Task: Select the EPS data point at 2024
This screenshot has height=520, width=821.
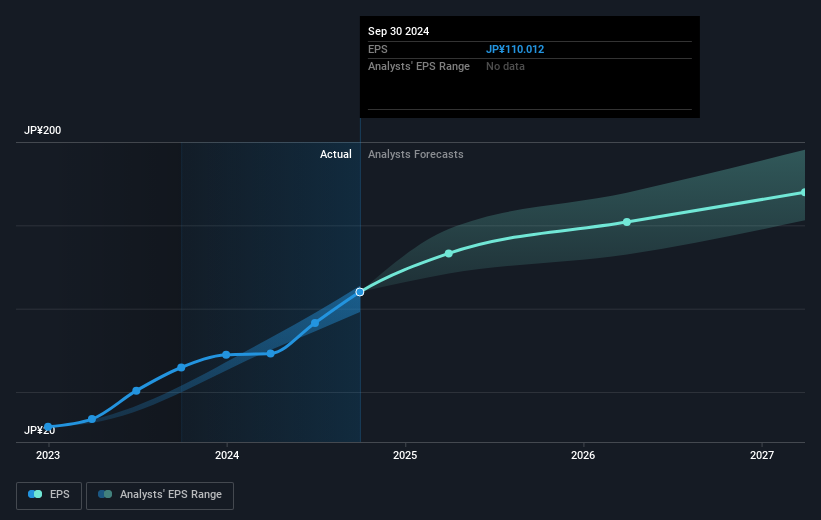Action: point(226,355)
